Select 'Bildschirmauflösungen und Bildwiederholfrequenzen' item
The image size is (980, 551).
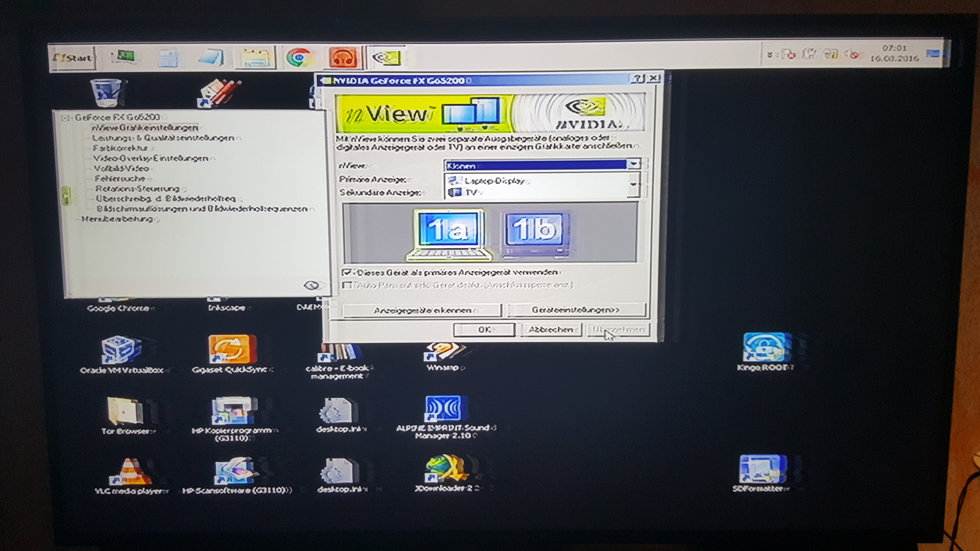[x=203, y=209]
